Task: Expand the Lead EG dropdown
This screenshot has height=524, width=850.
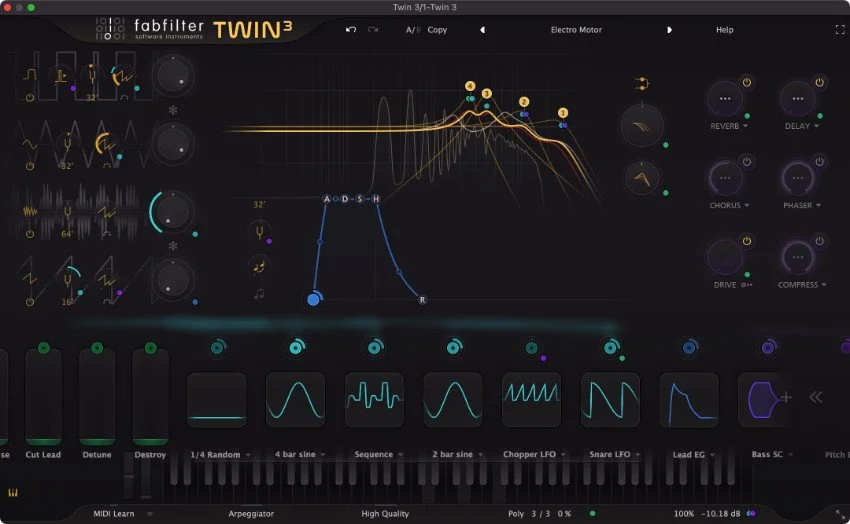Action: (712, 455)
